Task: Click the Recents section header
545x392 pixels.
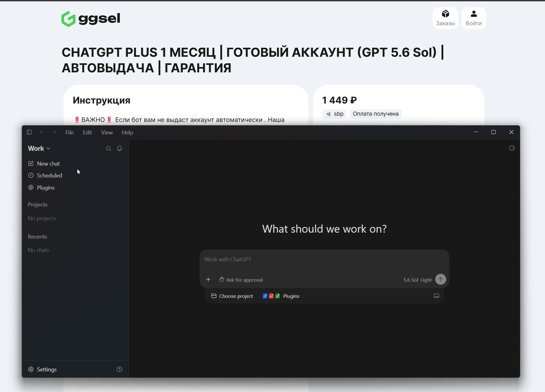Action: click(x=37, y=237)
